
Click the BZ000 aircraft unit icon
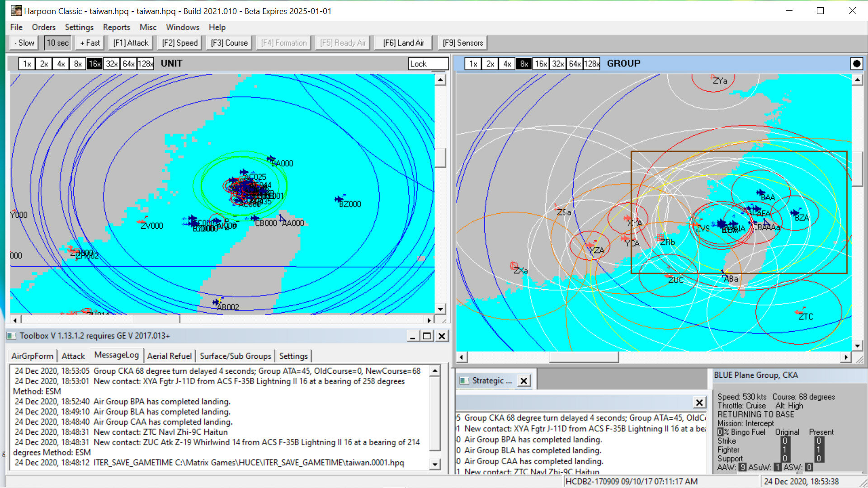pyautogui.click(x=339, y=199)
